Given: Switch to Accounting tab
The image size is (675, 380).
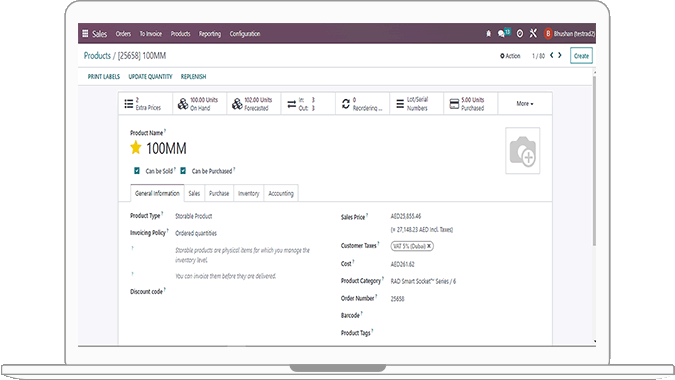Looking at the screenshot, I should pos(281,193).
